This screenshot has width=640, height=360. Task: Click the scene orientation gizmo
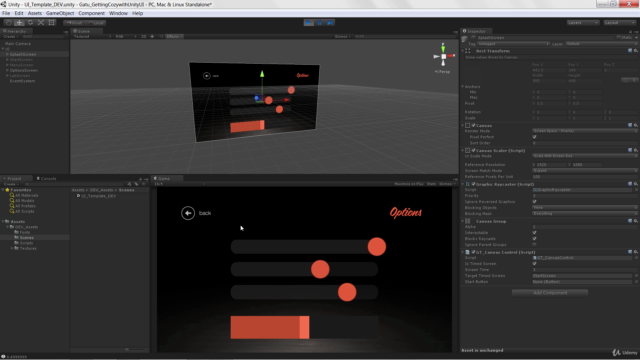tap(443, 56)
